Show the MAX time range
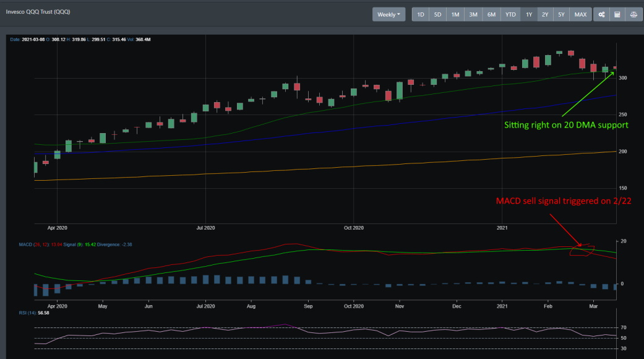The height and width of the screenshot is (359, 644). [x=580, y=14]
